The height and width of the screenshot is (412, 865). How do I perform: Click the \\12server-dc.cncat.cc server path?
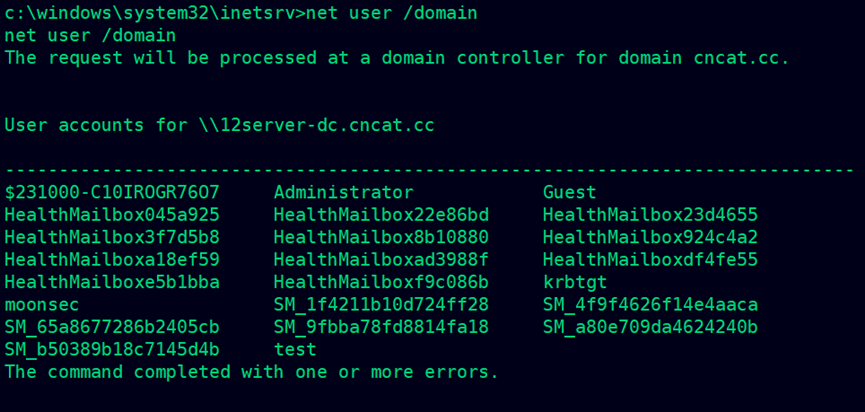[x=317, y=125]
